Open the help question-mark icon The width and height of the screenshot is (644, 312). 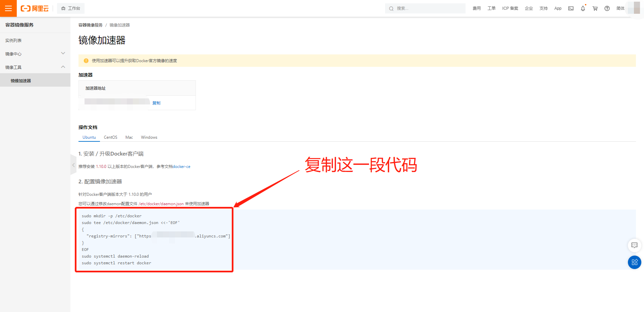point(607,8)
